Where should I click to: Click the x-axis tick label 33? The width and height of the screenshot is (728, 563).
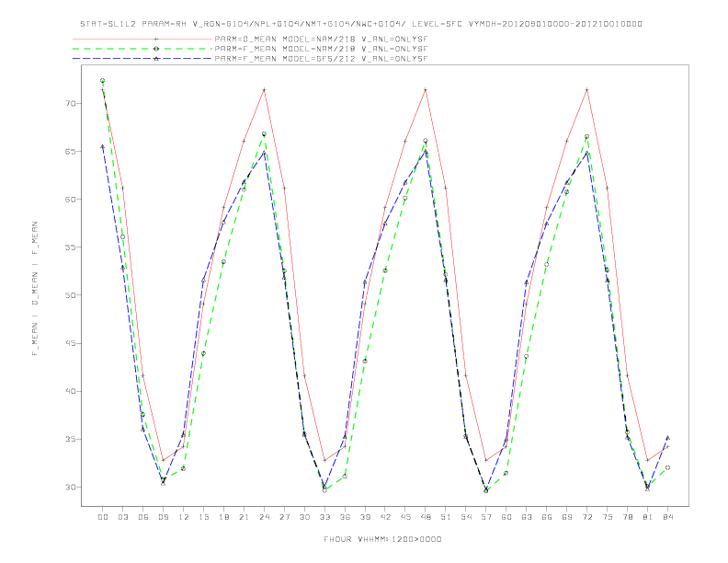click(x=324, y=517)
